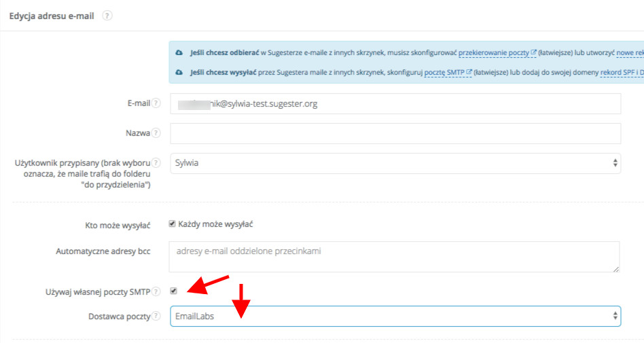644x343 pixels.
Task: Click cloud icon before 'Jeśli chcesz odbierać'
Action: pos(179,52)
